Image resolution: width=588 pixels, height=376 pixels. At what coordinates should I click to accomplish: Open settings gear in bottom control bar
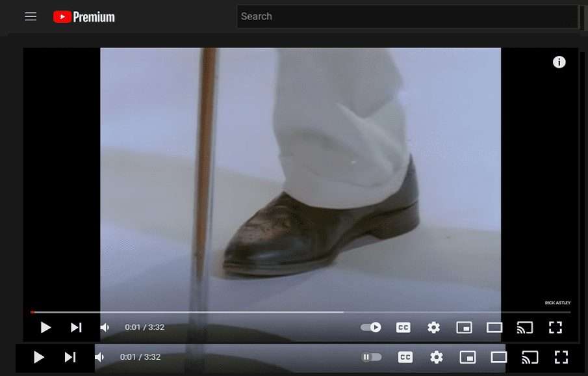[x=436, y=357]
